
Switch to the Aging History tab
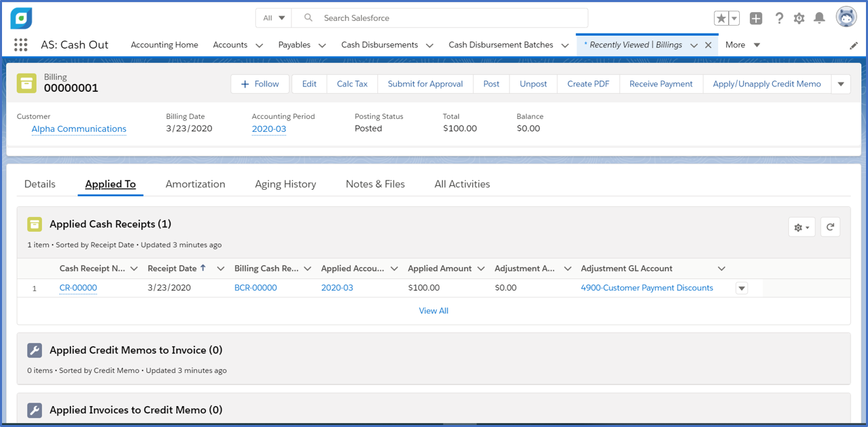pos(286,184)
